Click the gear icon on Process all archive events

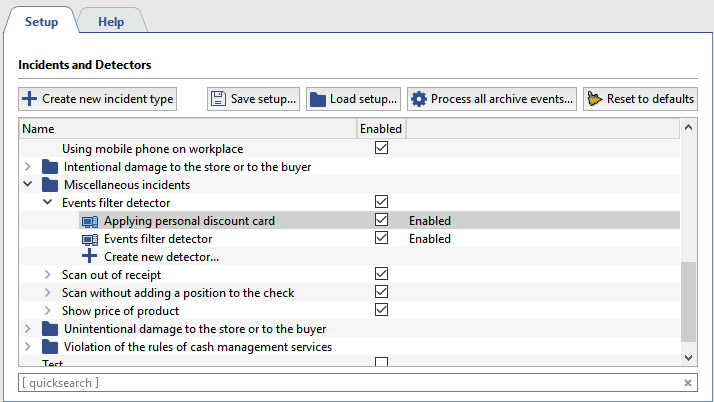pos(419,99)
